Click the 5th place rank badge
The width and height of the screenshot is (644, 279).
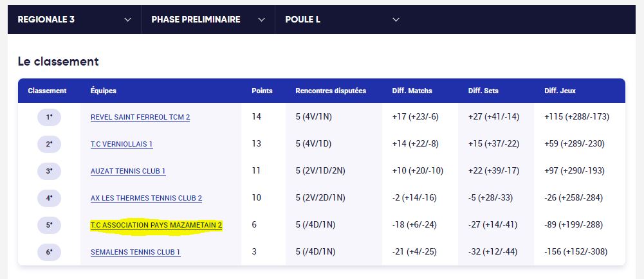(x=50, y=225)
